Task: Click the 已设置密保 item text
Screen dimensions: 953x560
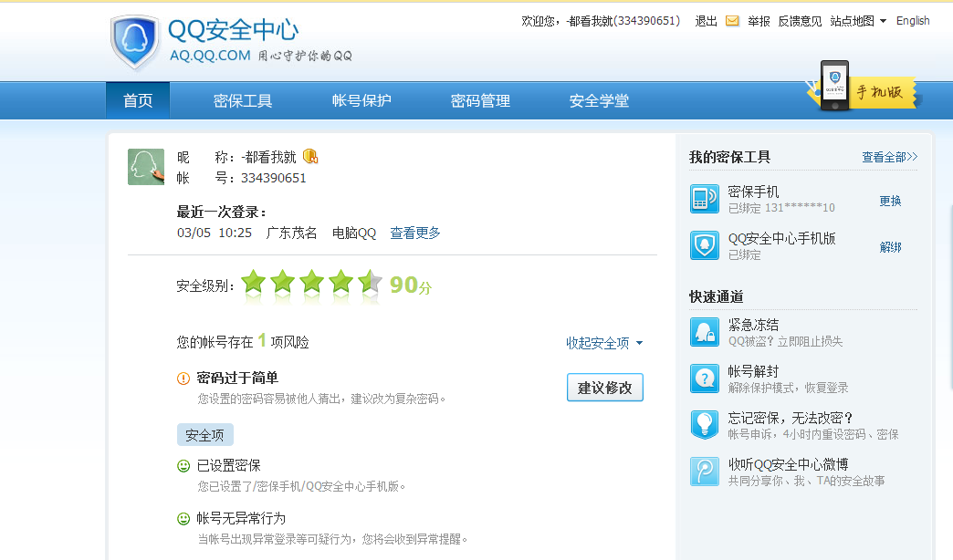Action: tap(229, 466)
